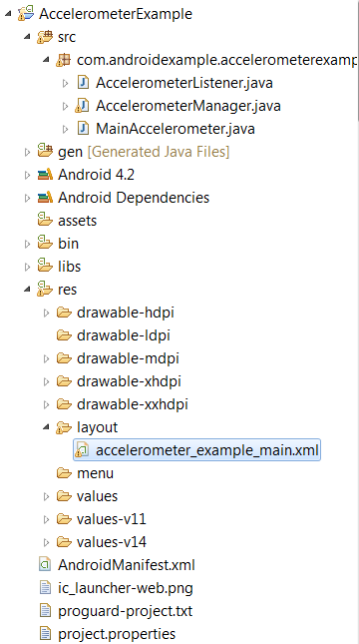Image resolution: width=359 pixels, height=644 pixels.
Task: Click the Android 4.2 library icon
Action: coord(45,175)
